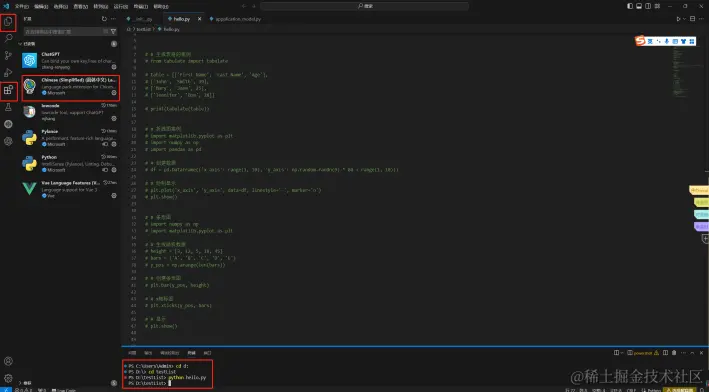Open the Terminal menu in menu bar

point(141,6)
